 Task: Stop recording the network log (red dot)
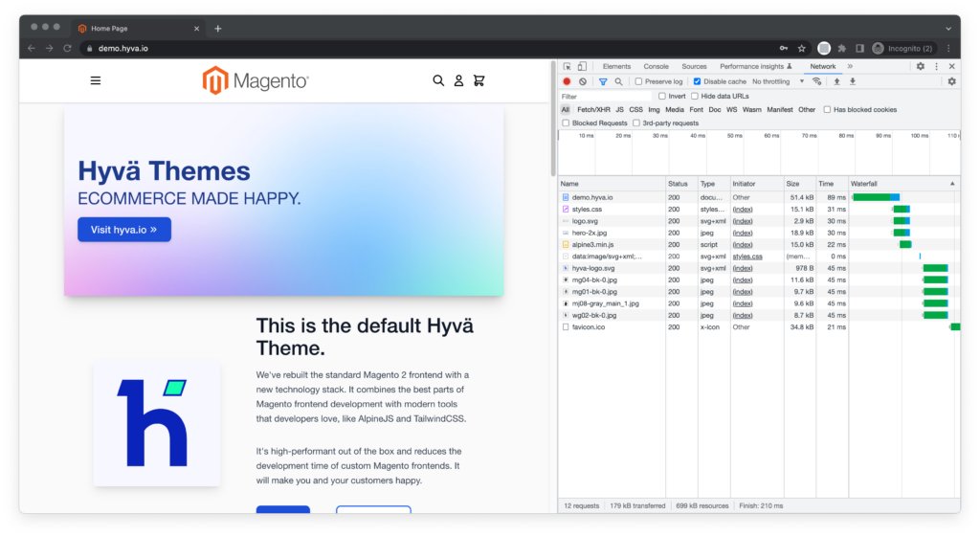coord(567,81)
